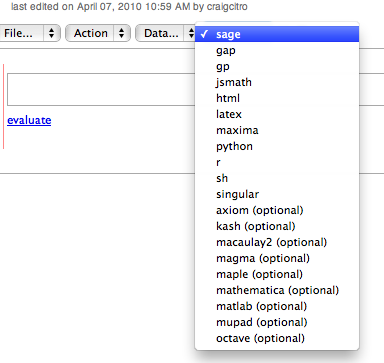Select python as the notebook system

pos(277,146)
